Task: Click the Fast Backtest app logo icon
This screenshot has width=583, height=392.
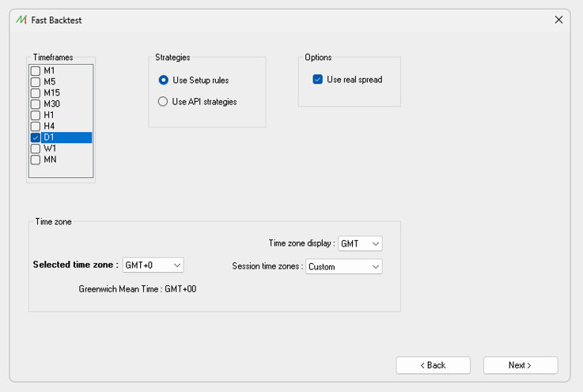Action: click(21, 20)
